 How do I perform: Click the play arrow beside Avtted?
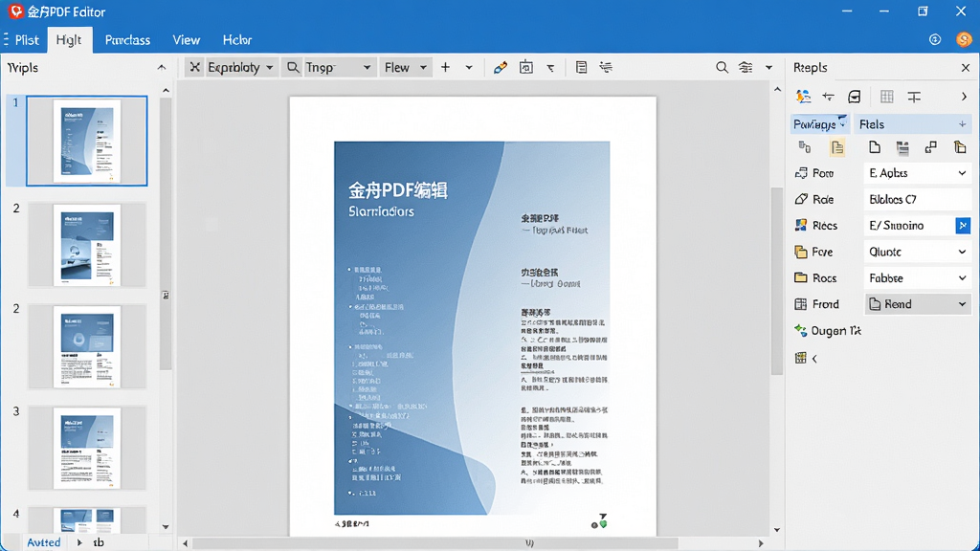[x=79, y=542]
